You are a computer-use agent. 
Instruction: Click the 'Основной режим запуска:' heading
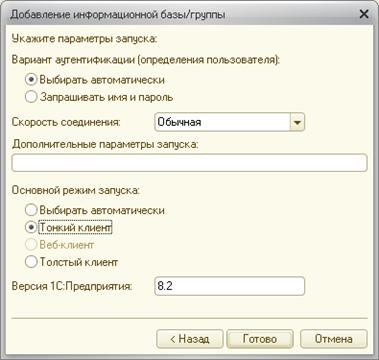76,190
